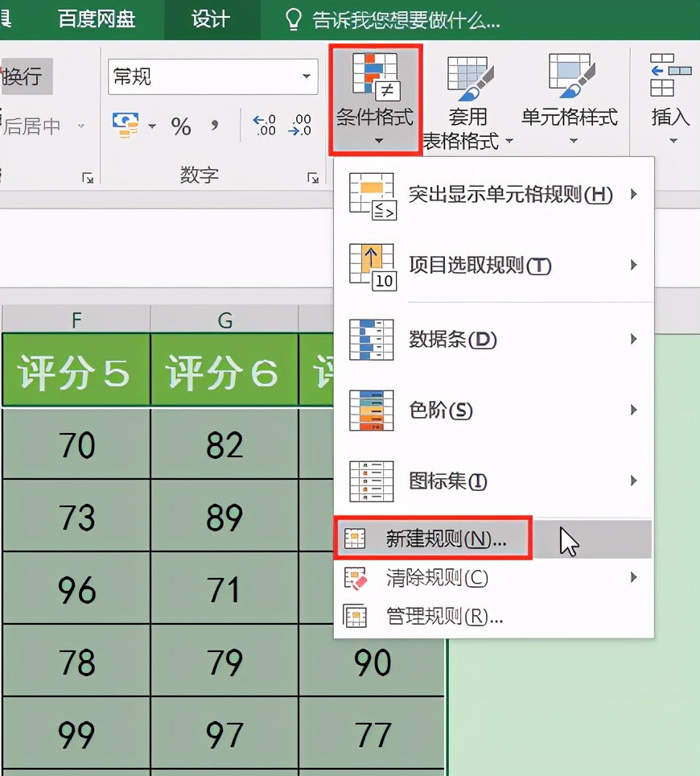The width and height of the screenshot is (700, 776).
Task: Select column G header
Action: pos(224,320)
